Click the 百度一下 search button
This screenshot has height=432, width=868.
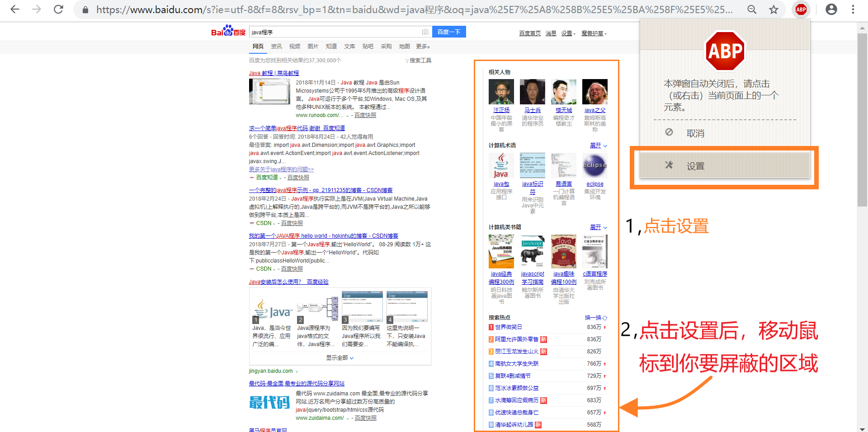[449, 32]
